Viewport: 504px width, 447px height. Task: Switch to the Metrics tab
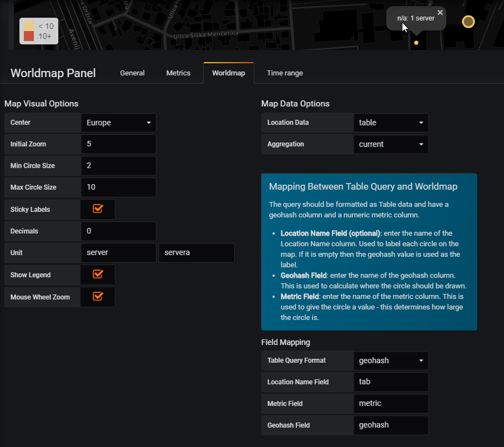pyautogui.click(x=178, y=73)
